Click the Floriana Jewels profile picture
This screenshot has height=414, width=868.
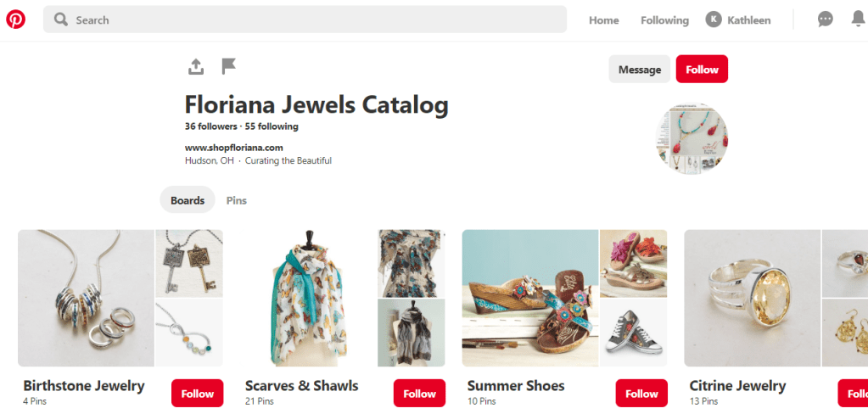692,140
